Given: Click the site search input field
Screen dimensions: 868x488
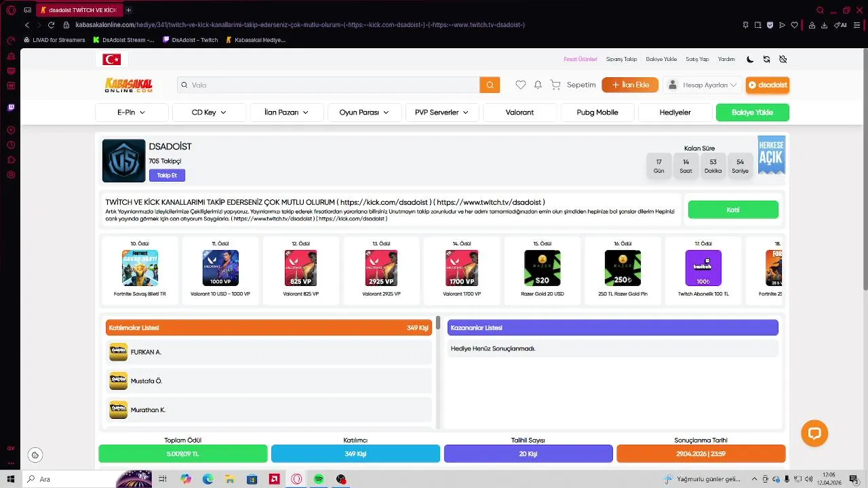Looking at the screenshot, I should [329, 85].
